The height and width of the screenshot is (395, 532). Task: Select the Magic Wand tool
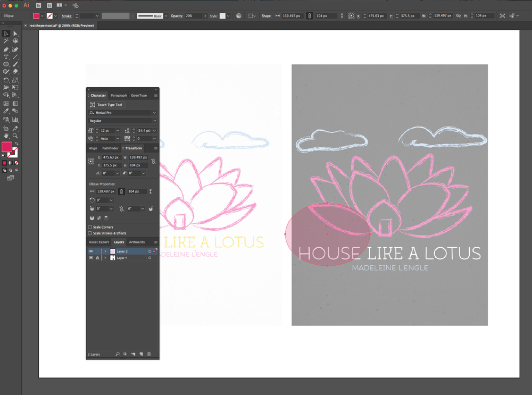tap(6, 41)
